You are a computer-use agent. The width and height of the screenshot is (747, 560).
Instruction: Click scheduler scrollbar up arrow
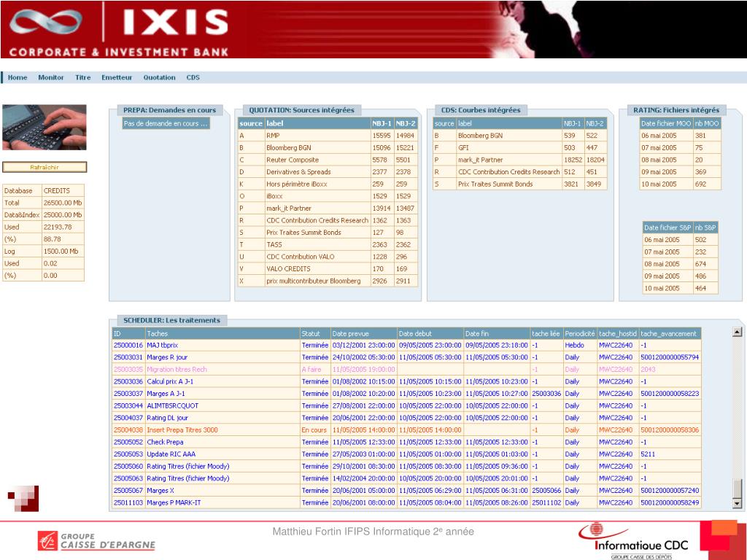pyautogui.click(x=737, y=332)
